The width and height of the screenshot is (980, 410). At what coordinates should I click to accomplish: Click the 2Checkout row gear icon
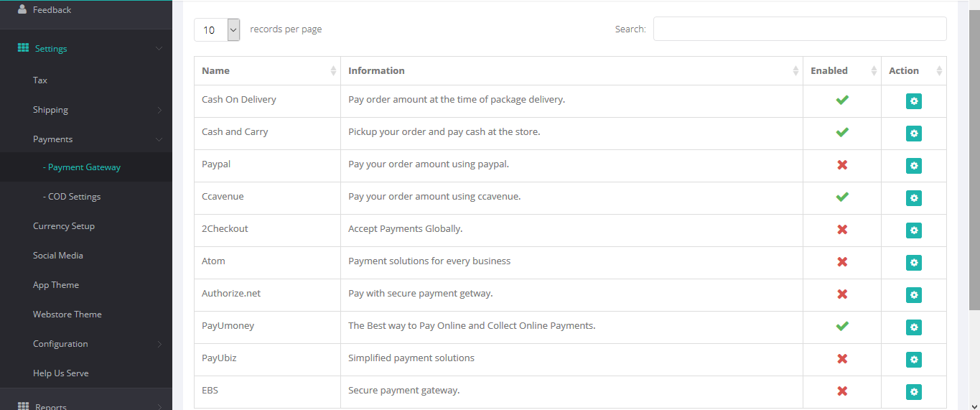click(913, 230)
